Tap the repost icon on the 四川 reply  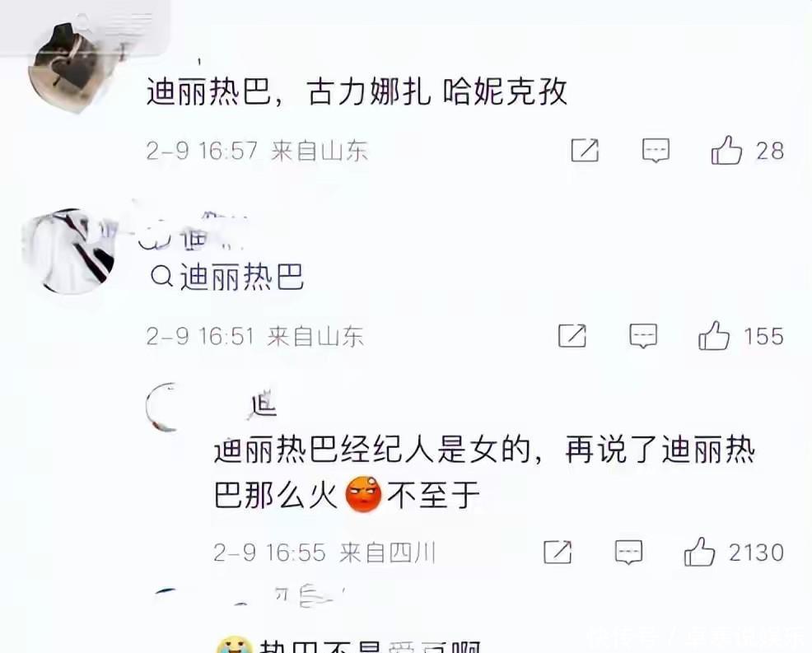point(558,552)
